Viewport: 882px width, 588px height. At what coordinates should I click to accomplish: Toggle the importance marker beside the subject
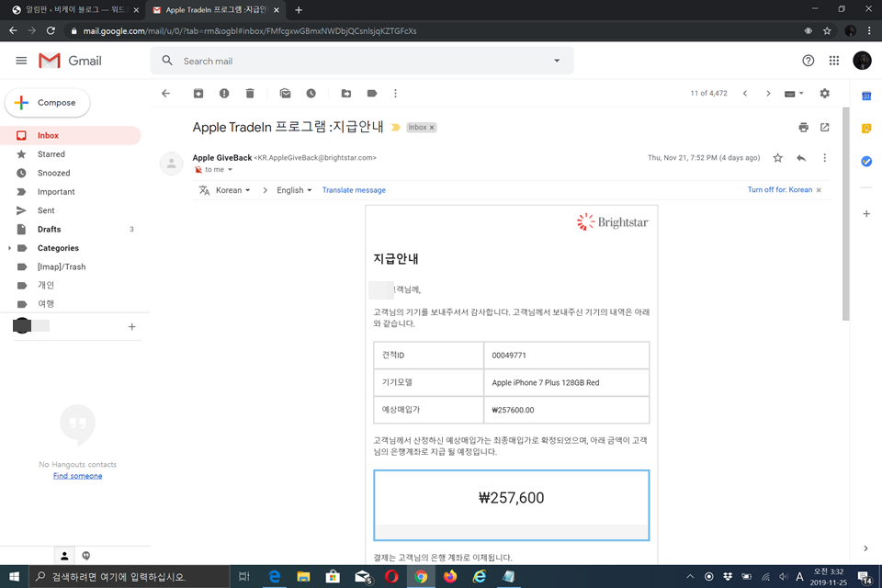(x=395, y=128)
